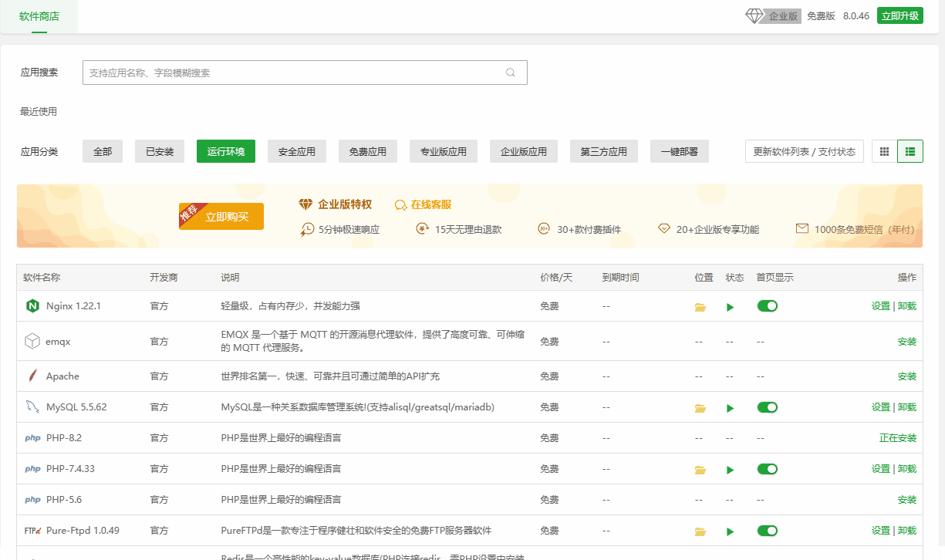945x560 pixels.
Task: Click the 价格/天 column header
Action: [x=556, y=278]
